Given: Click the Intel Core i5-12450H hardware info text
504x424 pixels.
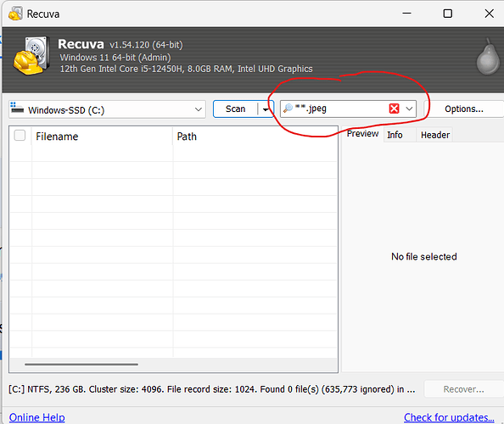Looking at the screenshot, I should [x=186, y=69].
